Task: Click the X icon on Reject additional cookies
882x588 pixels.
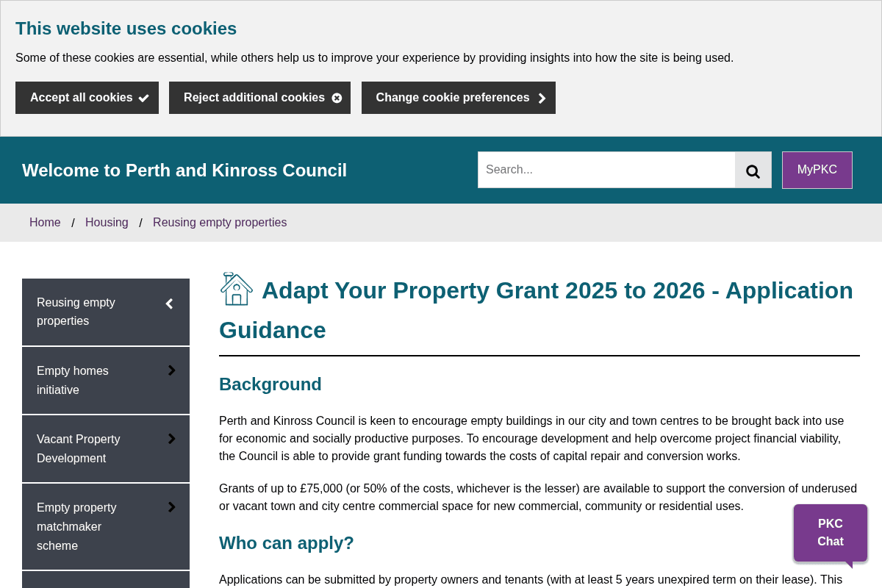Action: (x=337, y=97)
